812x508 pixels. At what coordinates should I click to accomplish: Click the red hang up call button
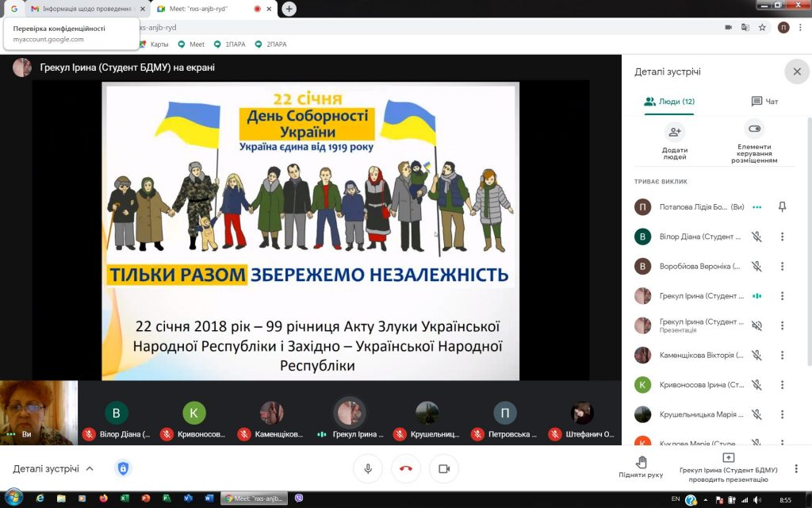pos(406,468)
